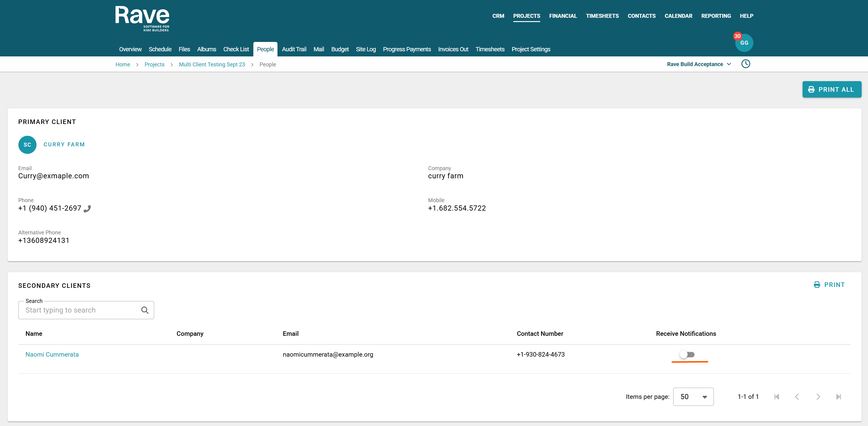Click the SC client avatar circle
The width and height of the screenshot is (868, 426).
click(x=27, y=145)
